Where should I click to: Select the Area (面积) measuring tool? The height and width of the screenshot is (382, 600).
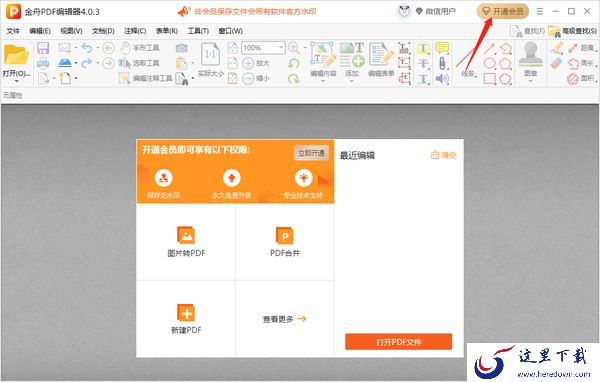[581, 78]
